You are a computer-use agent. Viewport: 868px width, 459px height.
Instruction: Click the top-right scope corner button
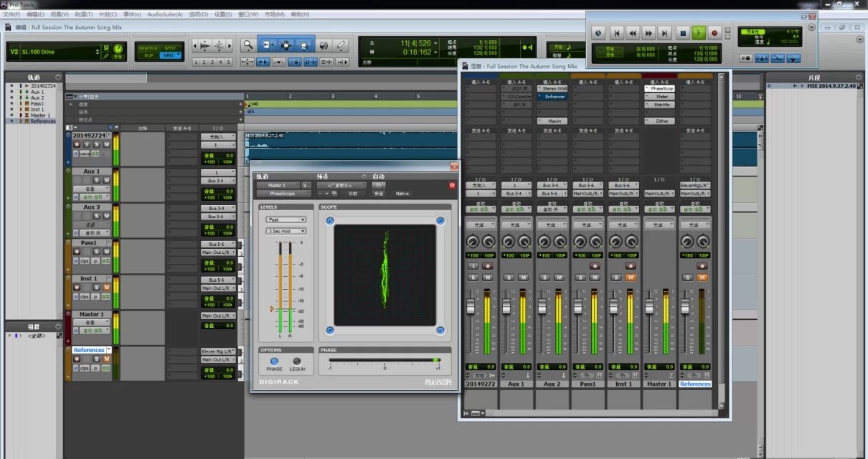(x=440, y=221)
